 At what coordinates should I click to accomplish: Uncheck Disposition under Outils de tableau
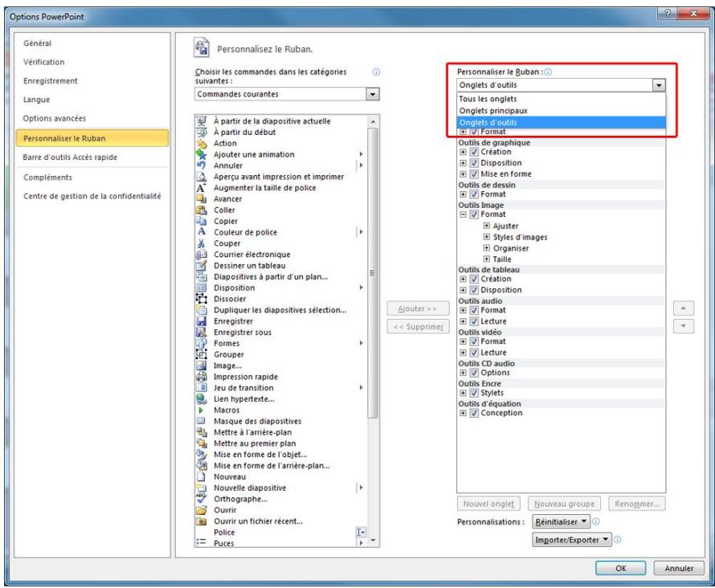click(474, 290)
